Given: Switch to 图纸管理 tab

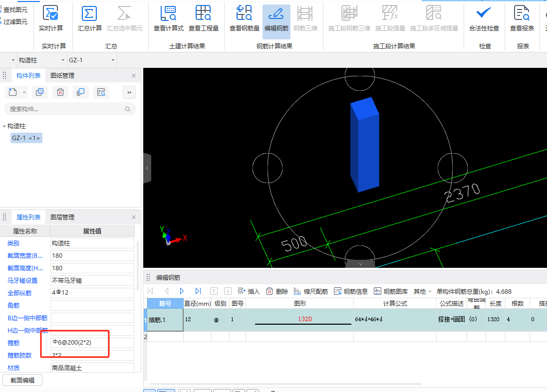Looking at the screenshot, I should click(x=62, y=76).
